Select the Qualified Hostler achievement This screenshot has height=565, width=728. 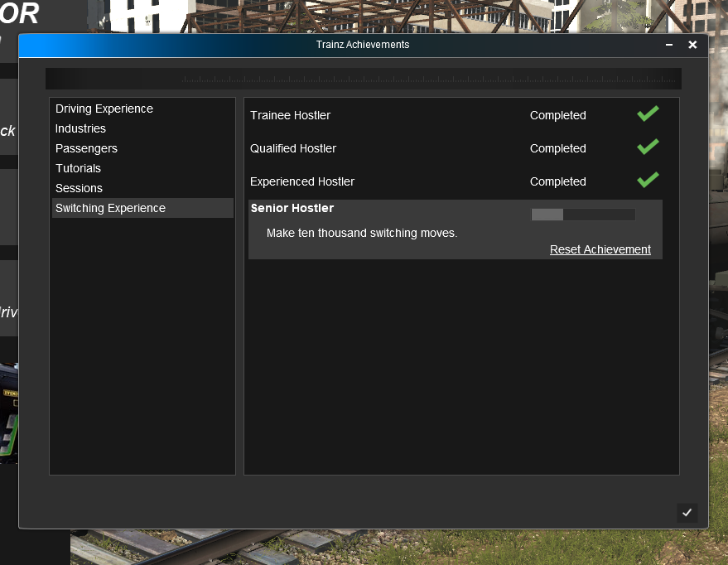tap(293, 148)
